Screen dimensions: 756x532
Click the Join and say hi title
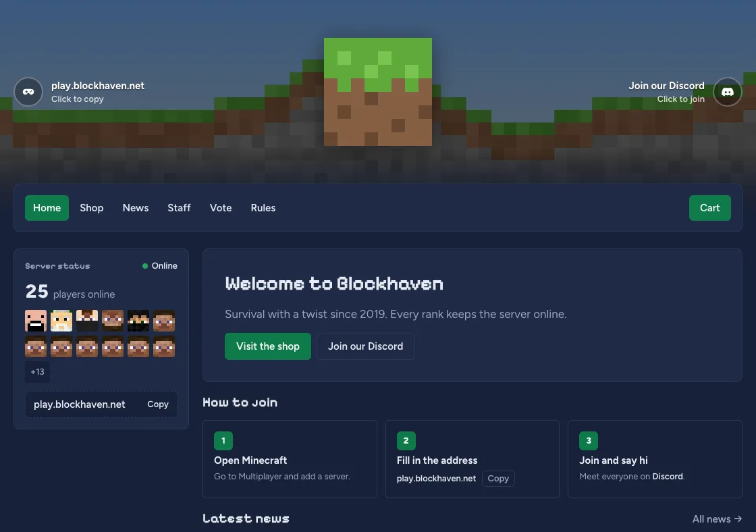pos(614,460)
